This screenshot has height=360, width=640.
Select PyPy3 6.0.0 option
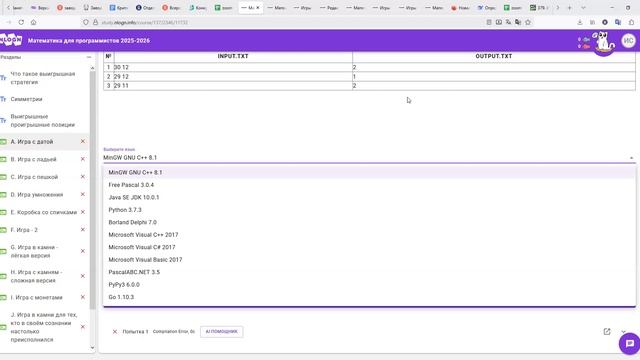point(369,284)
